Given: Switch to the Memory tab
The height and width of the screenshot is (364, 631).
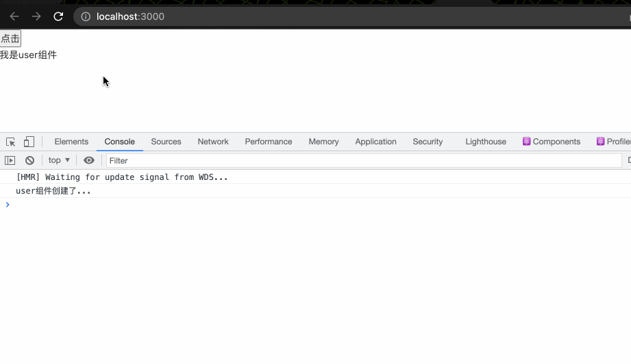Looking at the screenshot, I should tap(323, 142).
